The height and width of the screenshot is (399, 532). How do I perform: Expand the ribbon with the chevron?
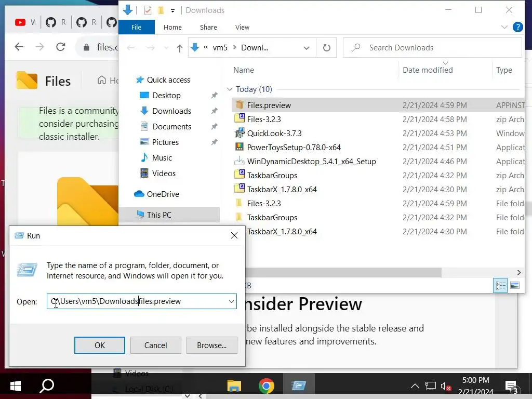(504, 27)
